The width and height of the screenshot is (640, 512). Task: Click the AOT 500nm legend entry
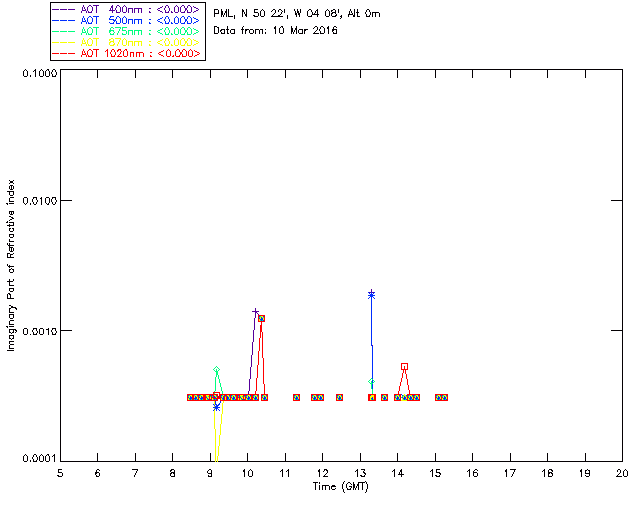click(127, 20)
